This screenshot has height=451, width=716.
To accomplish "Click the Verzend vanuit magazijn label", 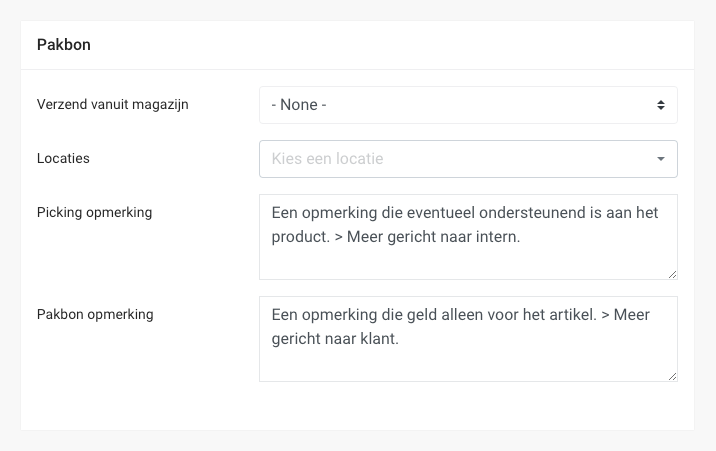I will 113,104.
